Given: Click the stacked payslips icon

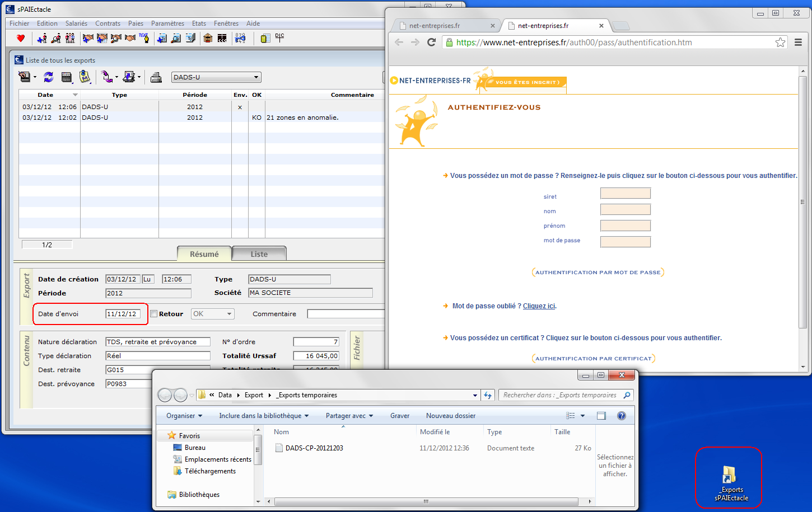Looking at the screenshot, I should point(190,38).
